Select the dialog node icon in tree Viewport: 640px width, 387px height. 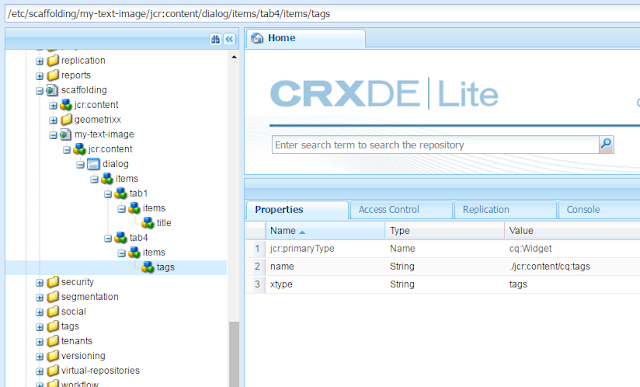click(x=93, y=164)
